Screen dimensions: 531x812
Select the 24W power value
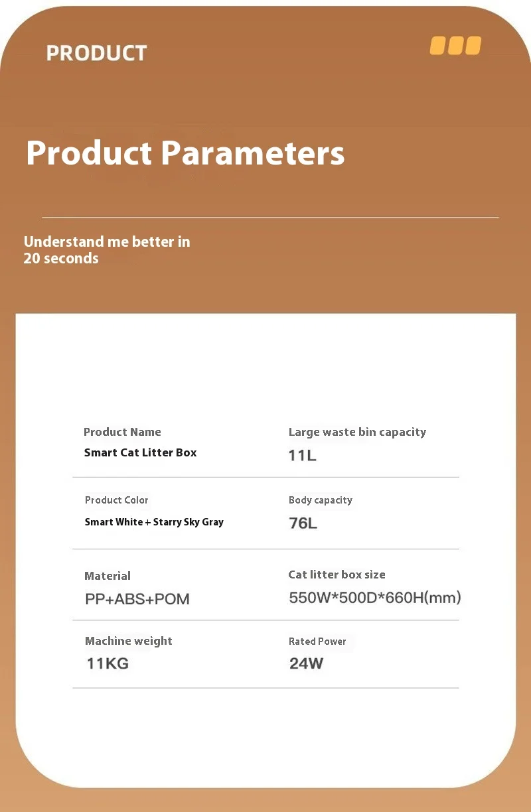306,663
